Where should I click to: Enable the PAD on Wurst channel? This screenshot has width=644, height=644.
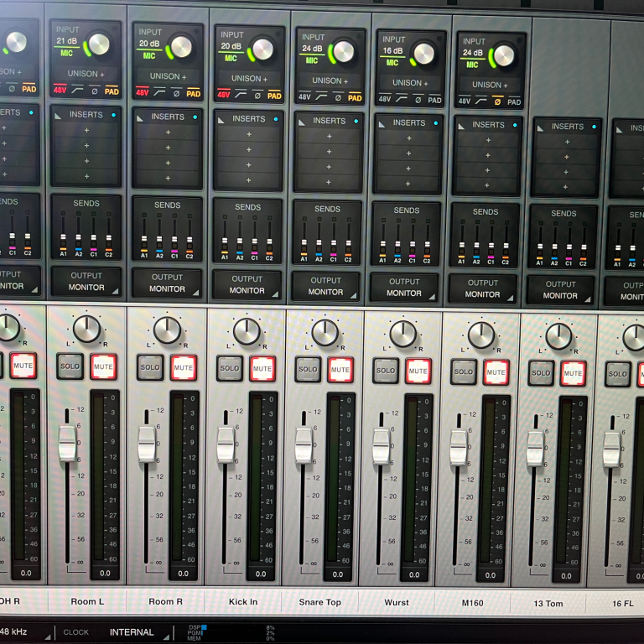(434, 100)
